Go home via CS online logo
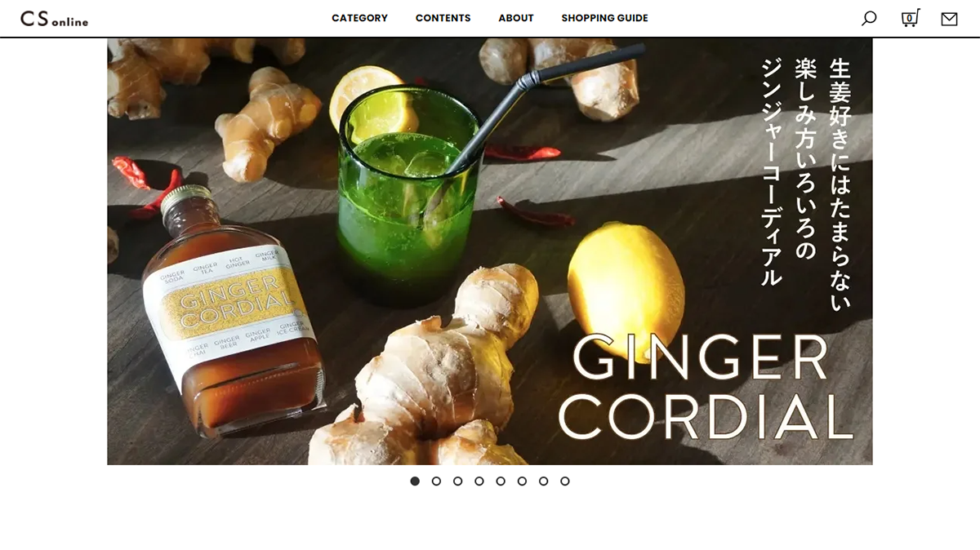 54,19
